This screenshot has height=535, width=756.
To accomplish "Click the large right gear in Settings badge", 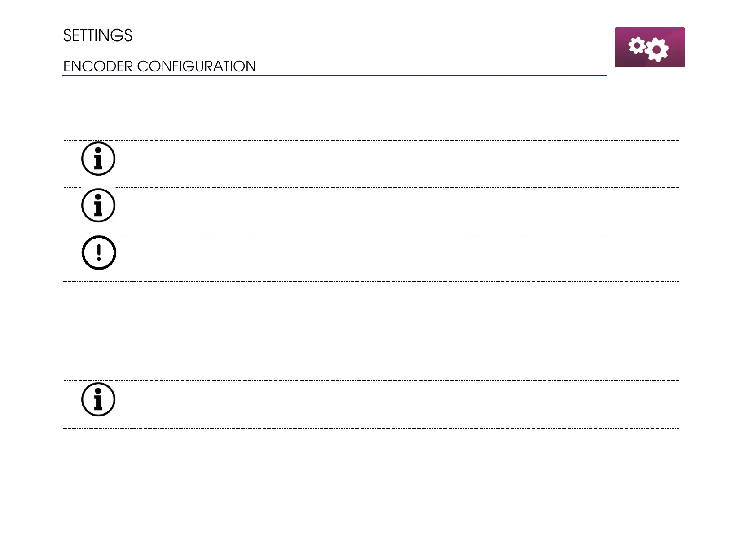I will (x=657, y=50).
